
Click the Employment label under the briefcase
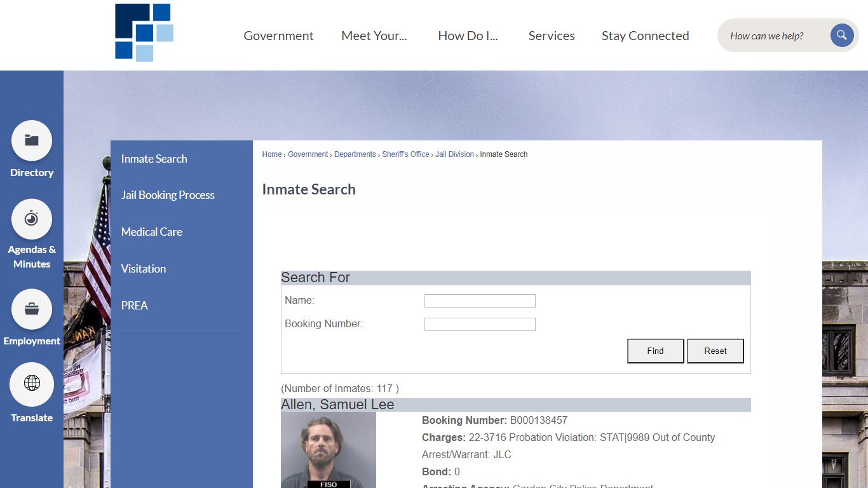point(32,341)
